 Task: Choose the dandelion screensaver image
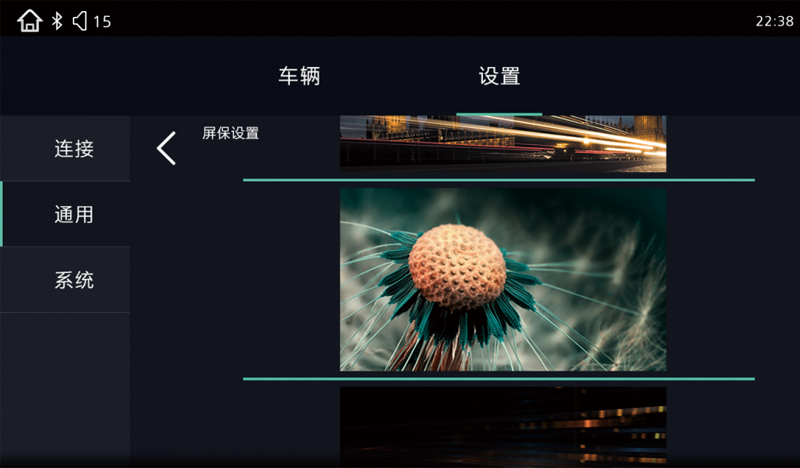click(x=503, y=280)
